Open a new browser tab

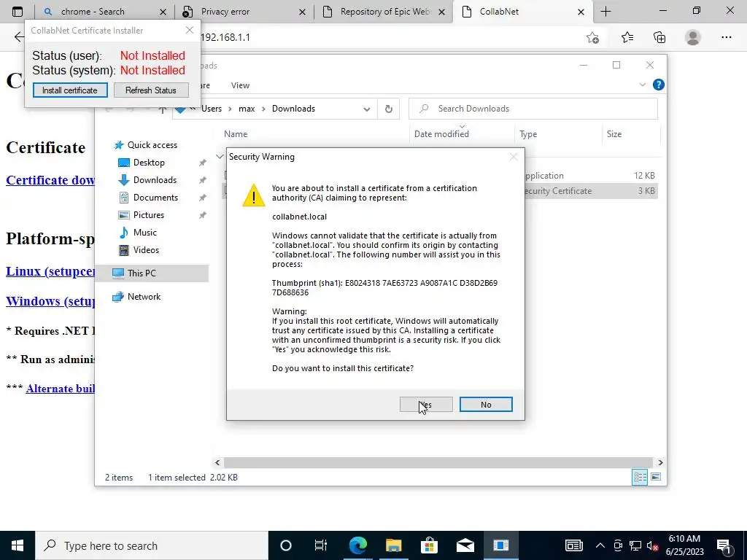pyautogui.click(x=605, y=12)
